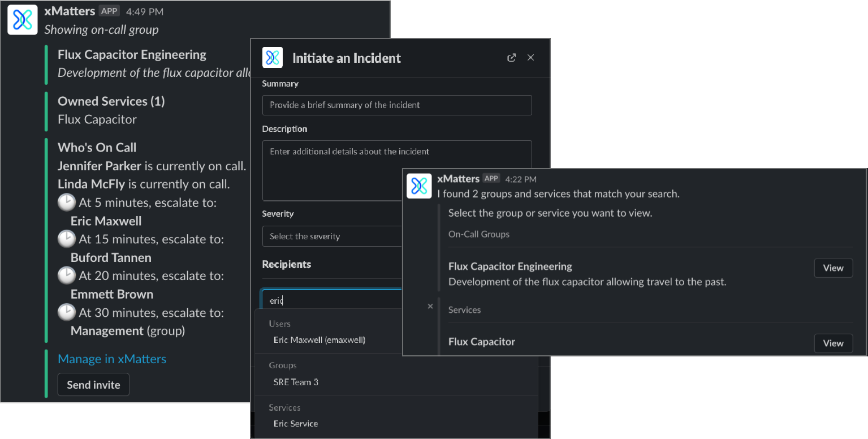Click the Summary label in the incident dialog

pyautogui.click(x=280, y=84)
